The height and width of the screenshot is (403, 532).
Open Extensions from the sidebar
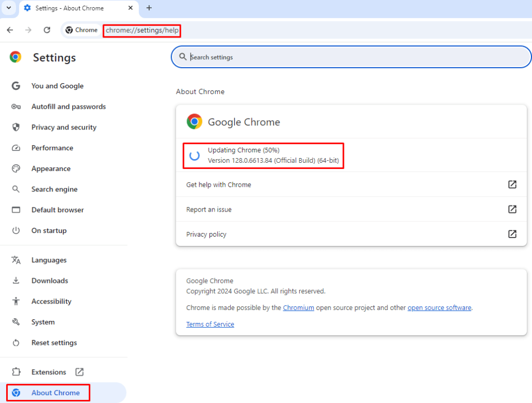pyautogui.click(x=48, y=372)
